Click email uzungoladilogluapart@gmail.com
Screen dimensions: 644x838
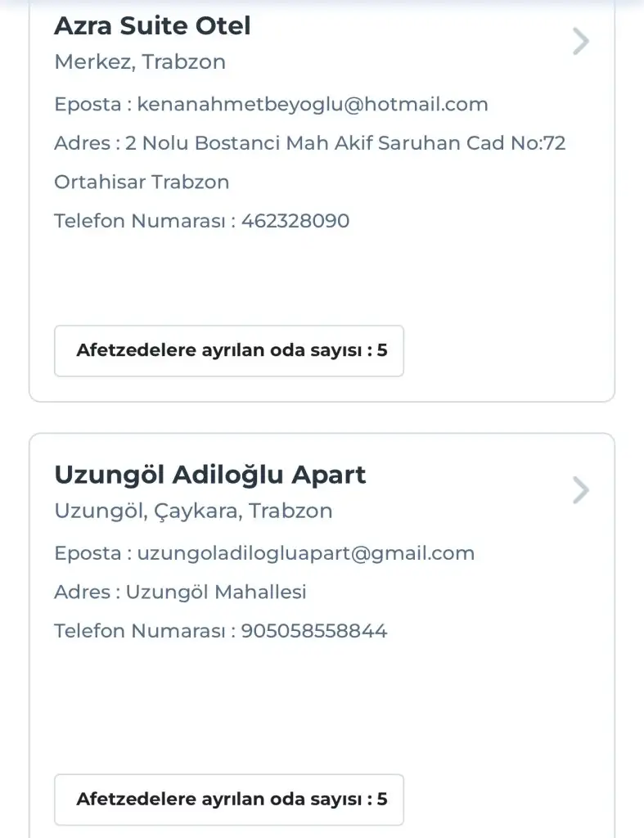point(306,553)
